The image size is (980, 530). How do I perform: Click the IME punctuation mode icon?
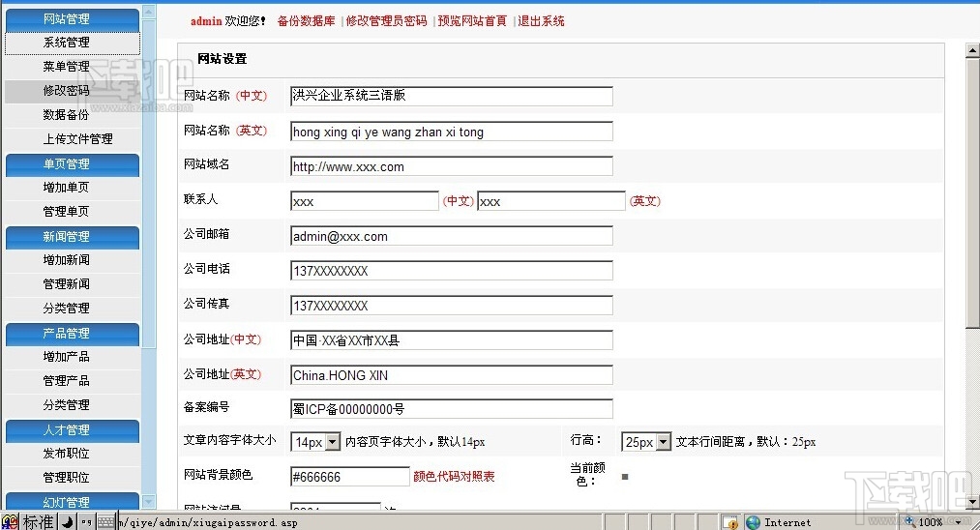pyautogui.click(x=86, y=522)
